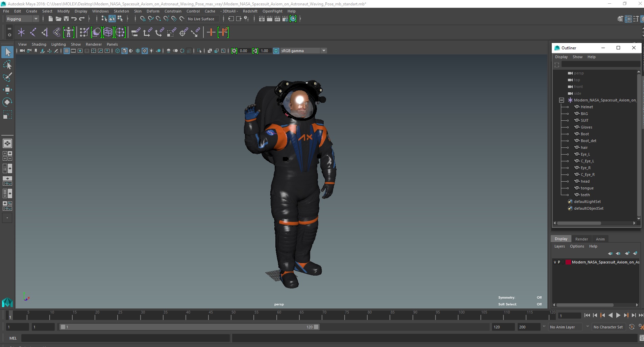Activate the Lasso Select tool
The height and width of the screenshot is (347, 644).
coord(7,65)
